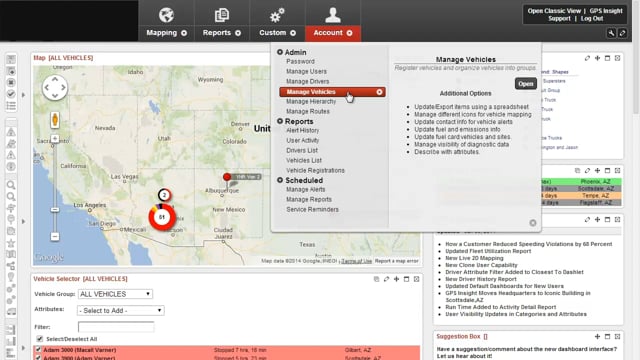Toggle the Adam 3000 (Macall Varner) checkbox
Viewport: 640px width, 360px height.
[x=38, y=350]
